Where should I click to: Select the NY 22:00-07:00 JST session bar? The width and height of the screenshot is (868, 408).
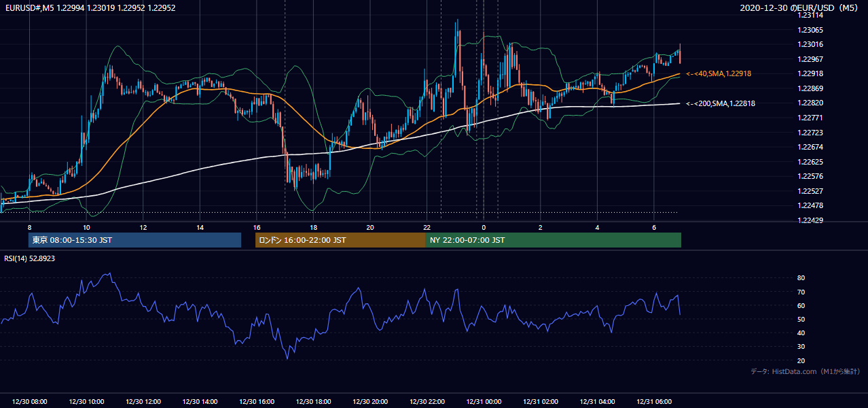(554, 240)
